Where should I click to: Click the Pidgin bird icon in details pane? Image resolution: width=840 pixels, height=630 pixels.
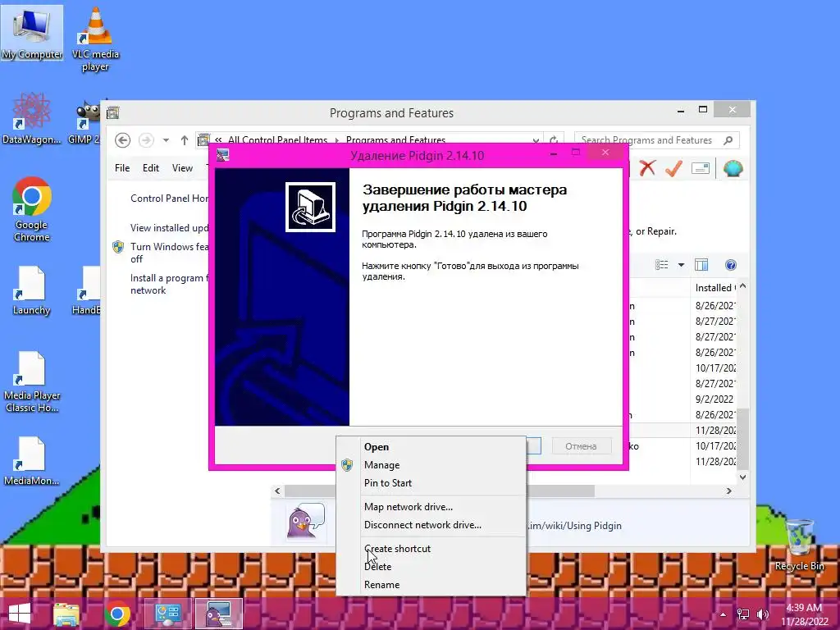tap(306, 521)
